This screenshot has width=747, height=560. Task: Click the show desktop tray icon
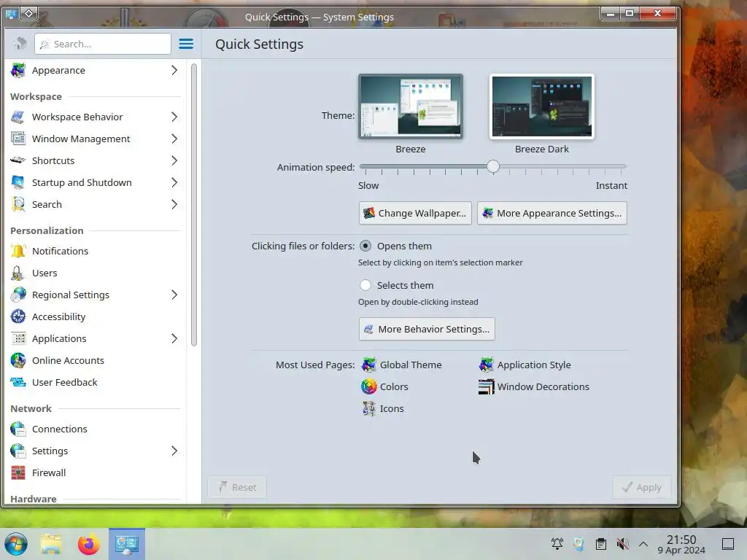tap(728, 544)
